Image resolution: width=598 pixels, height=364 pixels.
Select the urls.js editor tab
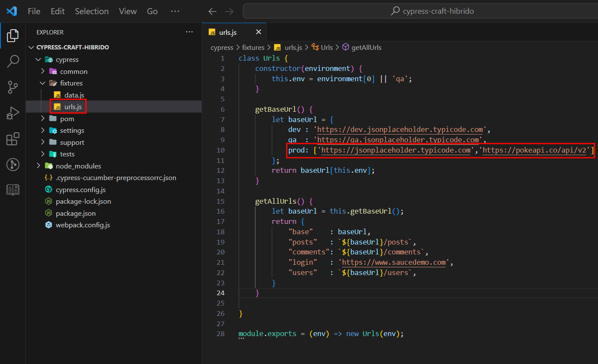(x=234, y=32)
